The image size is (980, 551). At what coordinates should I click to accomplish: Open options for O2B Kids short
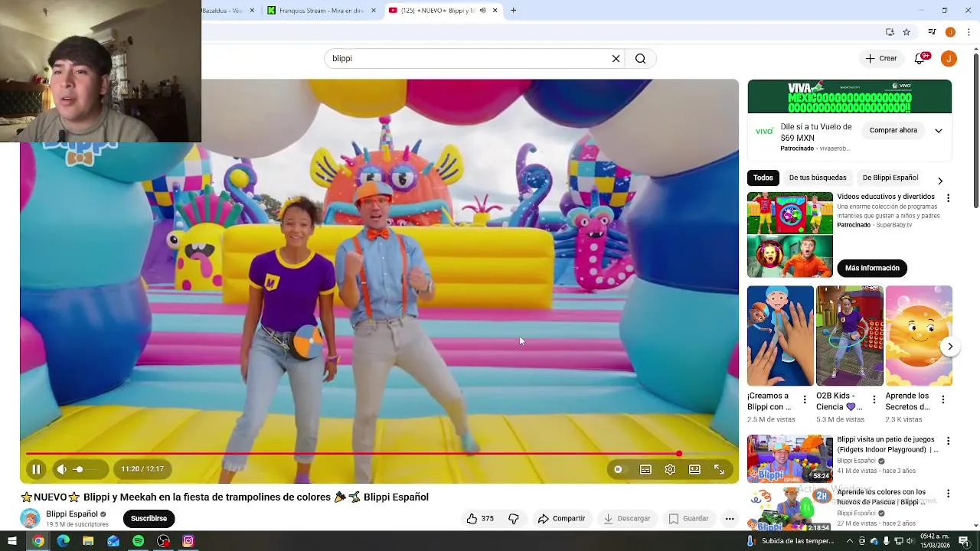tap(874, 399)
